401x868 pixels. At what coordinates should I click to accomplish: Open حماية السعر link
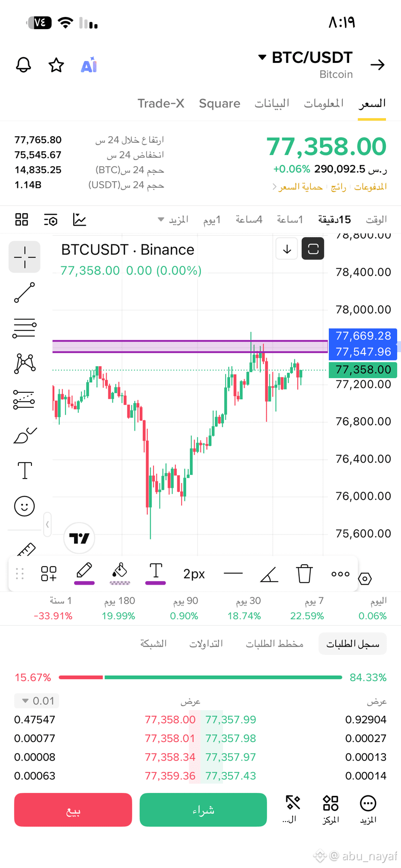(298, 187)
